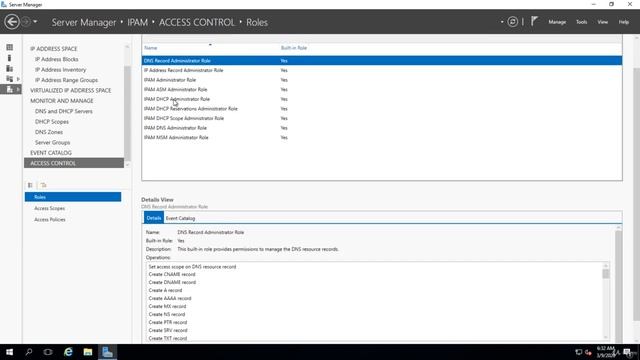The width and height of the screenshot is (640, 360).
Task: Select Access Scopes
Action: (x=49, y=208)
